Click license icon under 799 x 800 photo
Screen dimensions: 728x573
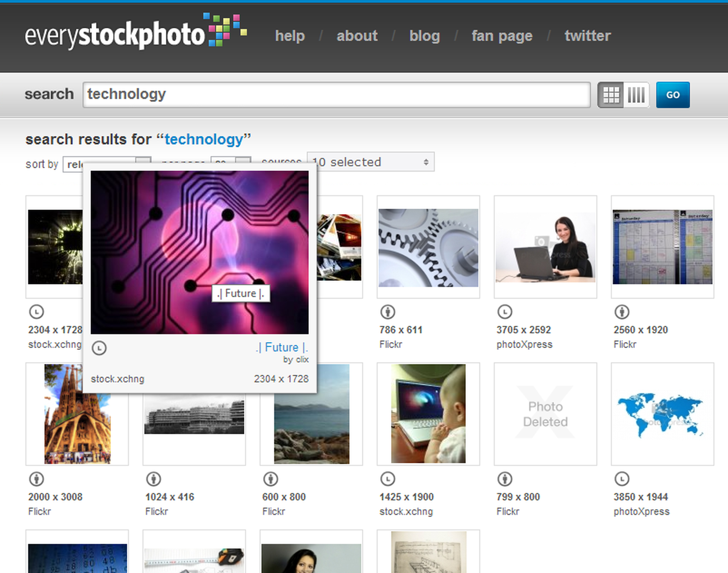tap(505, 479)
